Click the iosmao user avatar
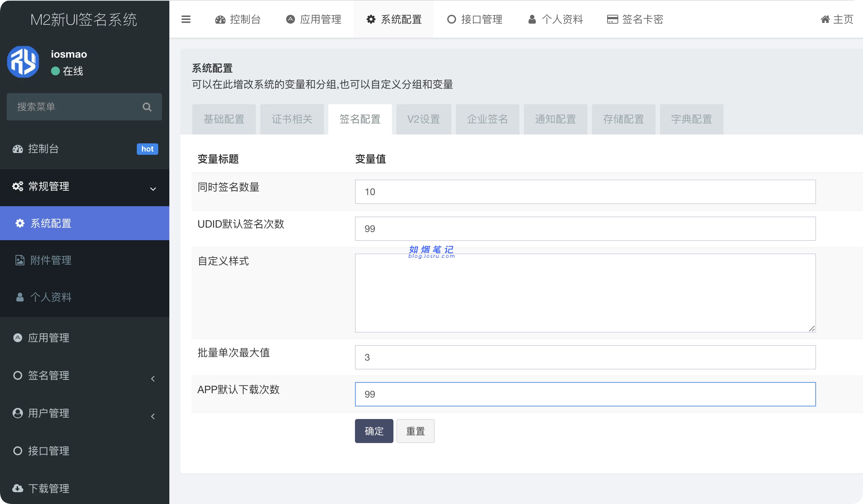The height and width of the screenshot is (504, 863). (x=23, y=62)
